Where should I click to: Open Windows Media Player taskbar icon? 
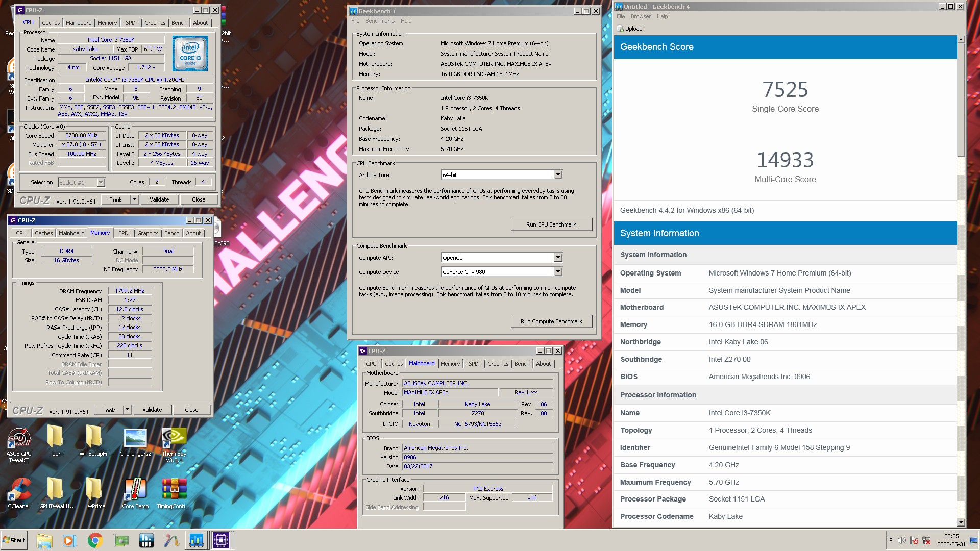pyautogui.click(x=69, y=540)
